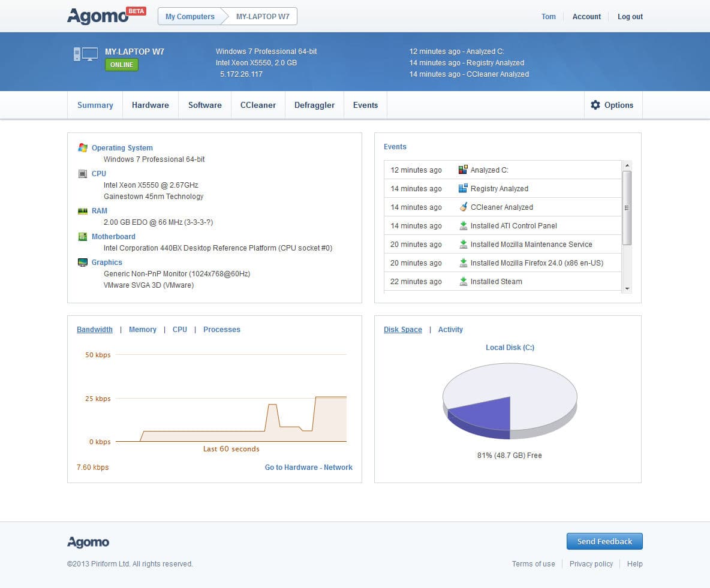
Task: Follow Go to Hardware - Network link
Action: coord(308,468)
